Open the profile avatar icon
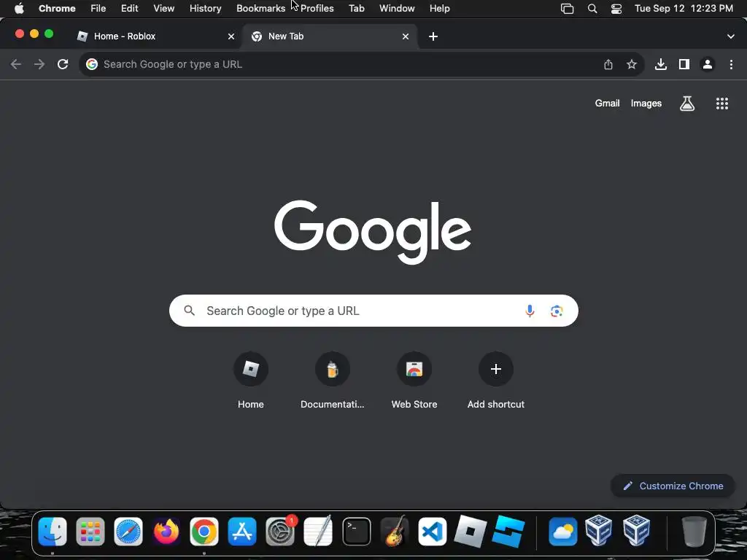The width and height of the screenshot is (747, 560). (x=708, y=64)
